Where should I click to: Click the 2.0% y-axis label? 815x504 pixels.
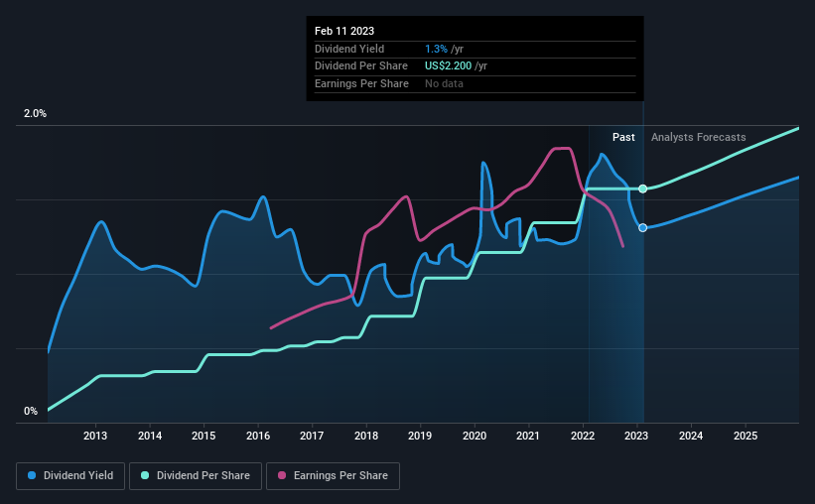(35, 113)
